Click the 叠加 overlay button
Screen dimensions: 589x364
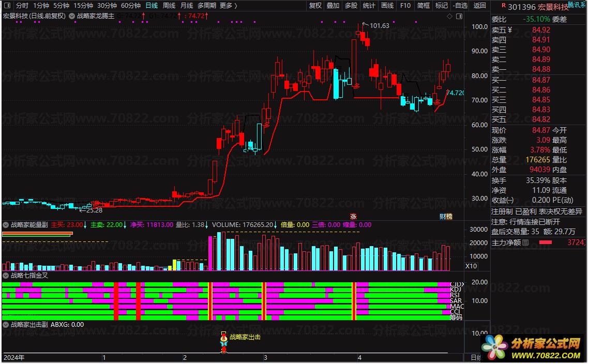pos(333,6)
